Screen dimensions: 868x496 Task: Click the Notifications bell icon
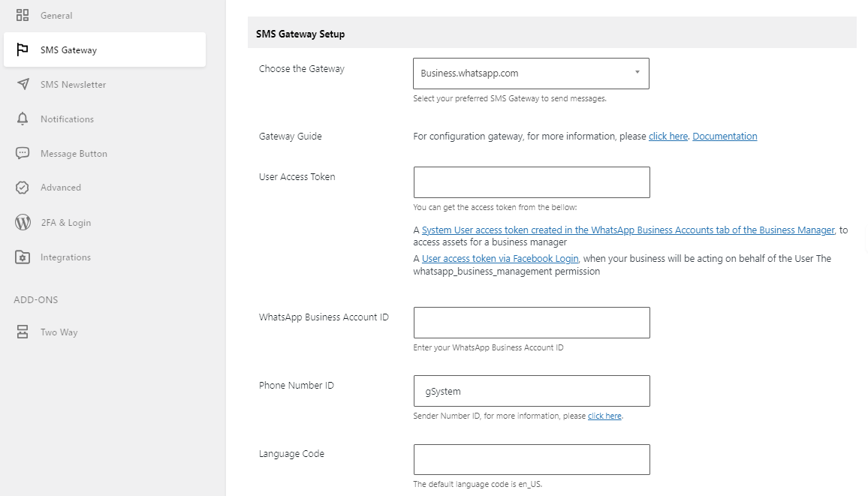point(22,119)
